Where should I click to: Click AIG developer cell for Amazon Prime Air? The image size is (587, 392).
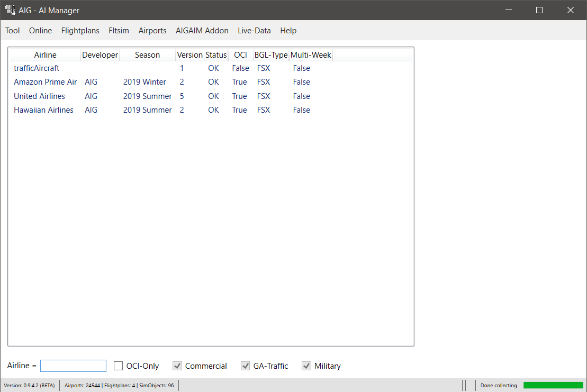pyautogui.click(x=91, y=82)
